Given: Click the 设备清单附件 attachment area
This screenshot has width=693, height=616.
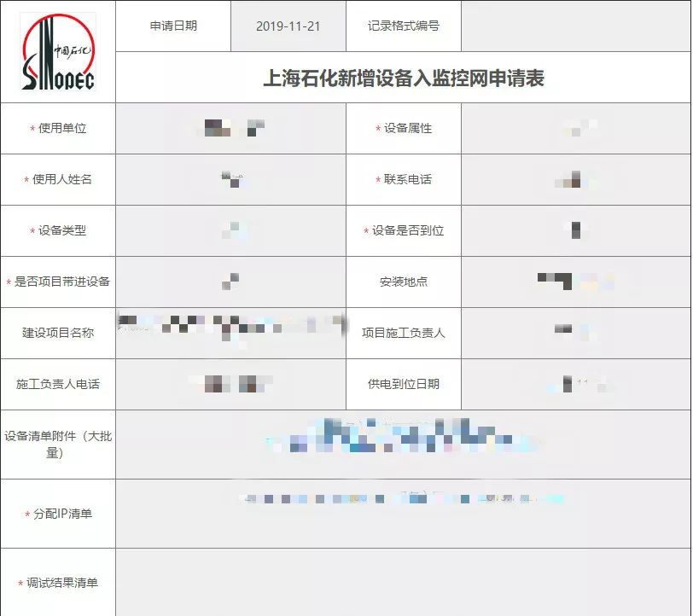Looking at the screenshot, I should point(403,445).
